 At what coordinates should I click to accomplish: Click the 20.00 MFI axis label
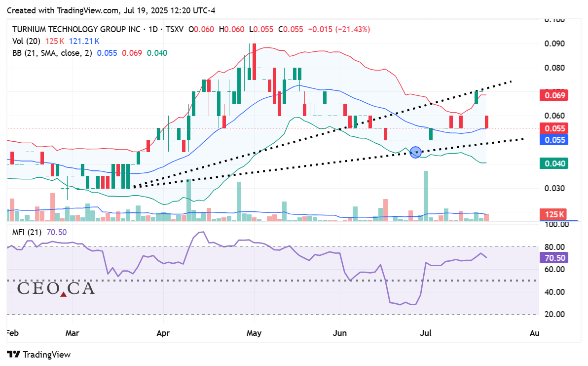tap(554, 314)
